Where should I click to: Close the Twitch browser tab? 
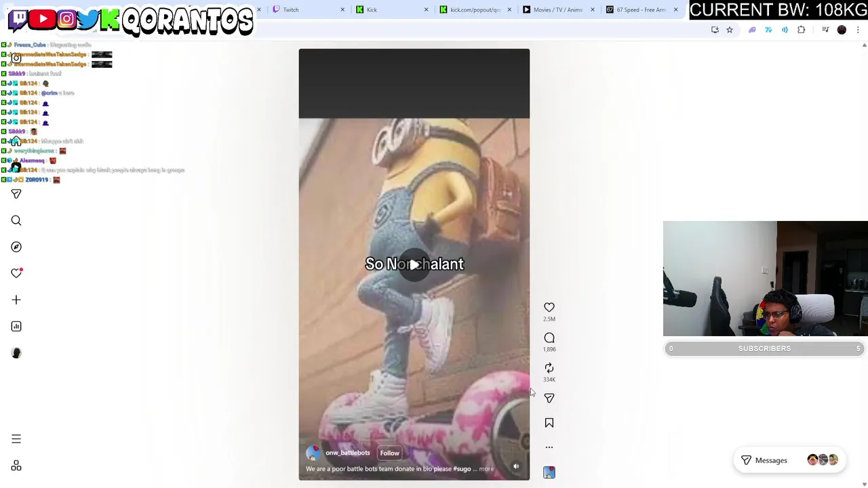point(342,9)
